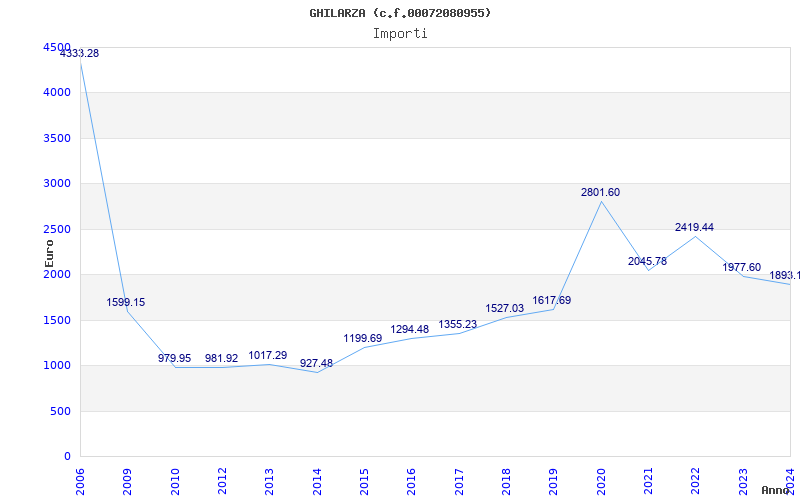Click the peak data label 2801.60
800x500 pixels.
click(601, 193)
